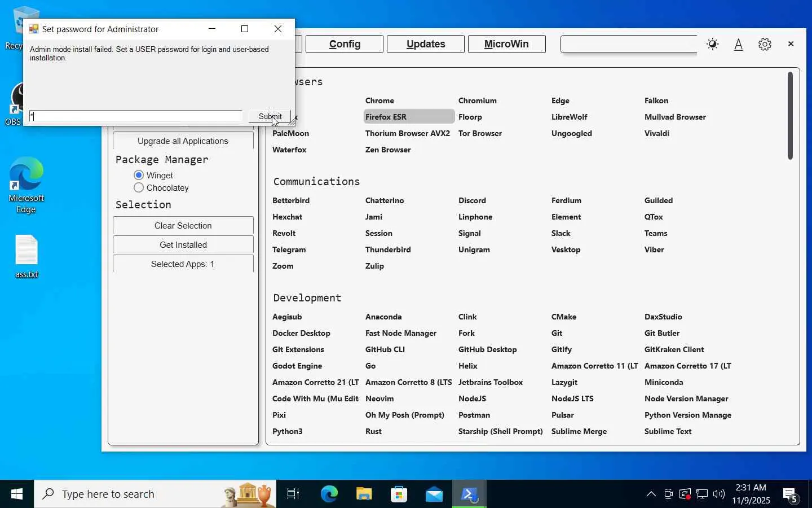Select the Godot Engine entry
The height and width of the screenshot is (508, 812).
click(297, 366)
